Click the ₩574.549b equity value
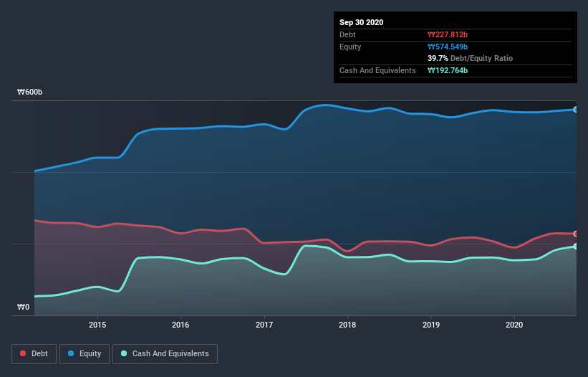 (x=448, y=47)
